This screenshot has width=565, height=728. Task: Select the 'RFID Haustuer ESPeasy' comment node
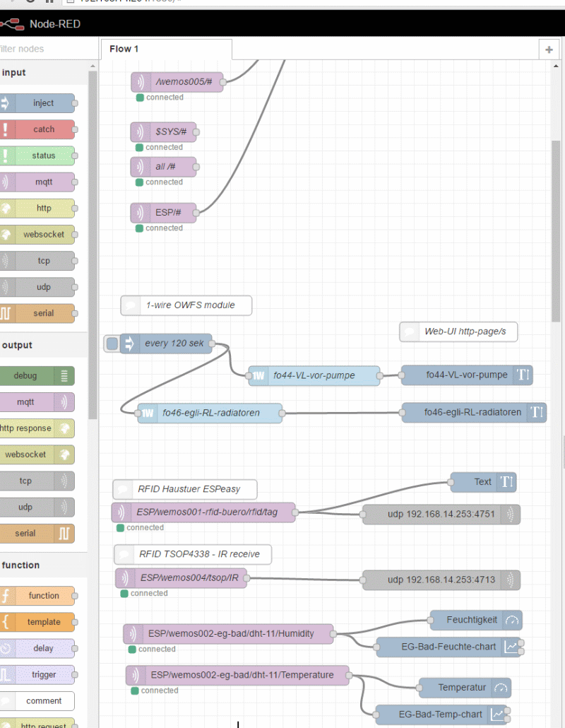[x=185, y=489]
